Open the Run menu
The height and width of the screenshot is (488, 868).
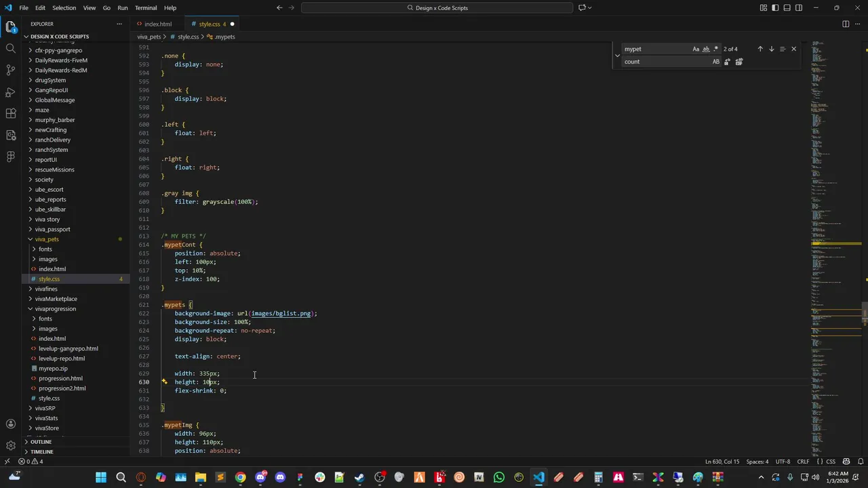pos(123,7)
